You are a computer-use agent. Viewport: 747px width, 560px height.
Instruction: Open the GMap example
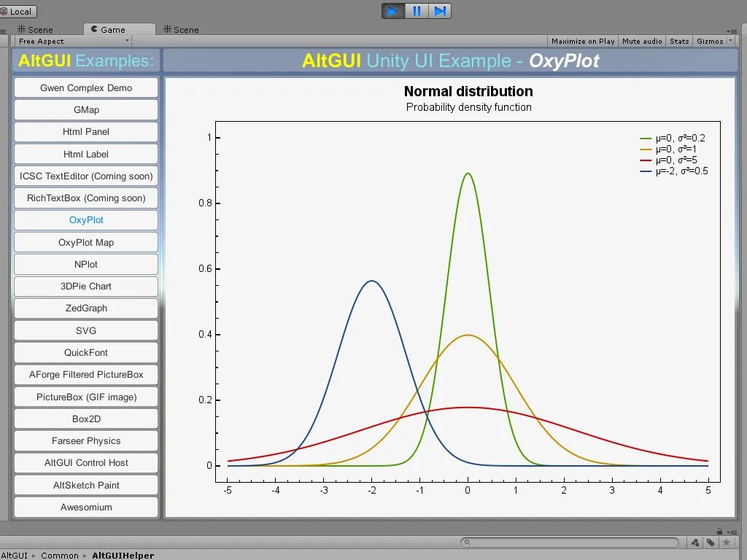coord(86,109)
